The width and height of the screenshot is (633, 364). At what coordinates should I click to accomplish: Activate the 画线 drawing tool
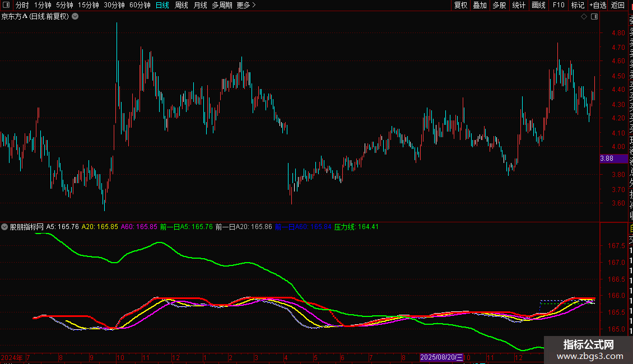click(538, 5)
